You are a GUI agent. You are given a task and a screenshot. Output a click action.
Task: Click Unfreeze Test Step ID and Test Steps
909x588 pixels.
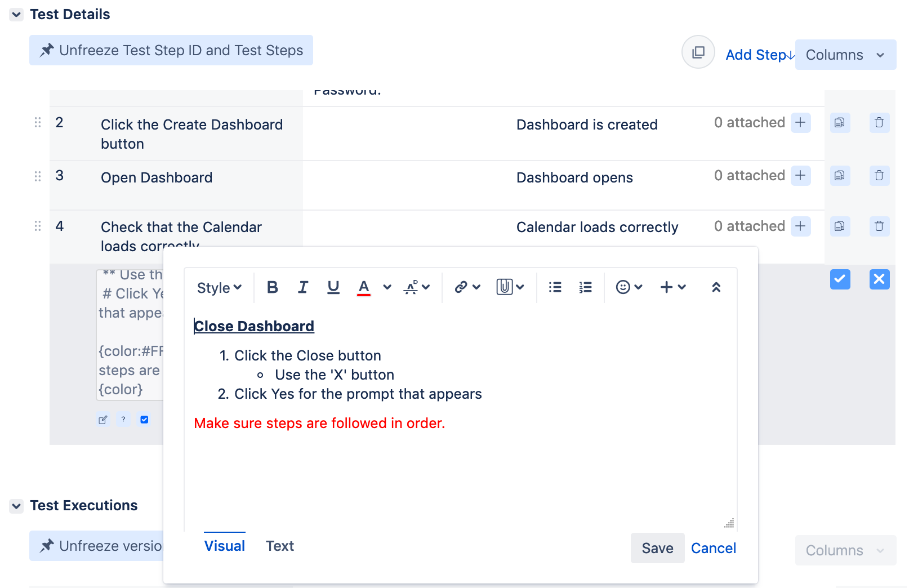pyautogui.click(x=171, y=50)
